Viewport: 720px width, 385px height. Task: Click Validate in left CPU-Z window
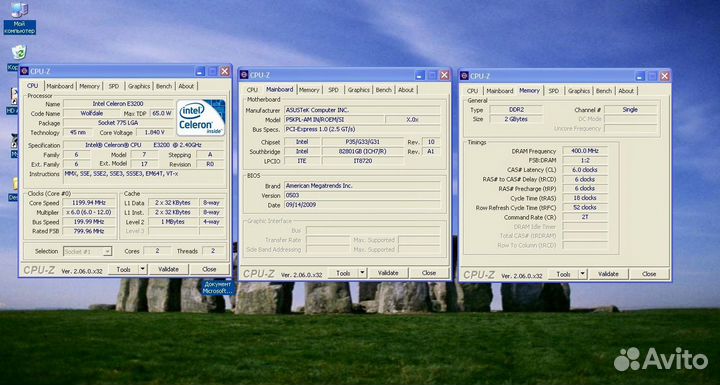click(169, 269)
